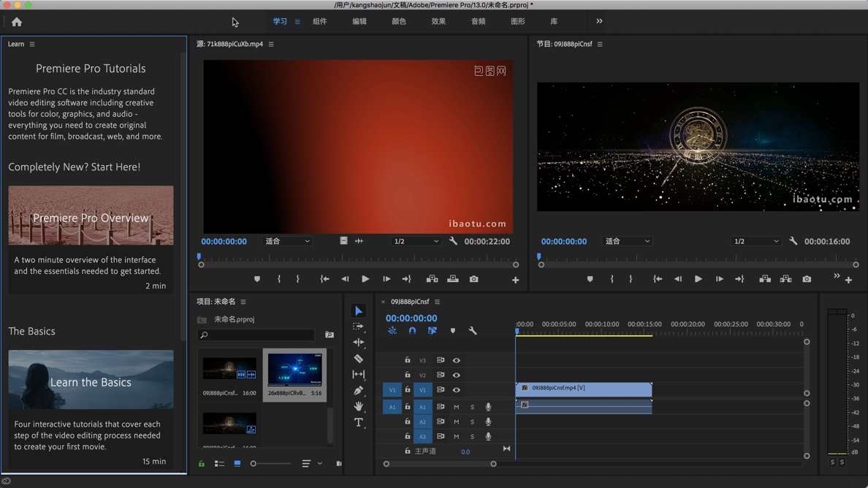Export frame camera in Source monitor

(x=474, y=279)
